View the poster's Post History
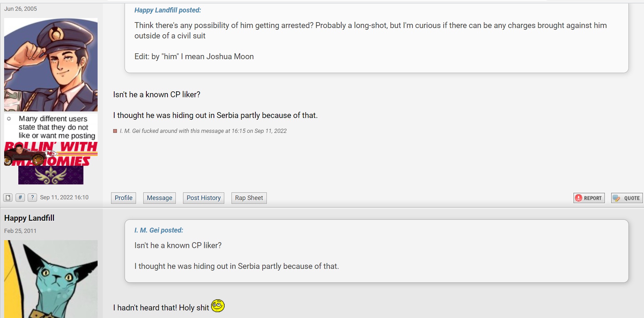Viewport: 644px width, 318px height. (x=203, y=198)
